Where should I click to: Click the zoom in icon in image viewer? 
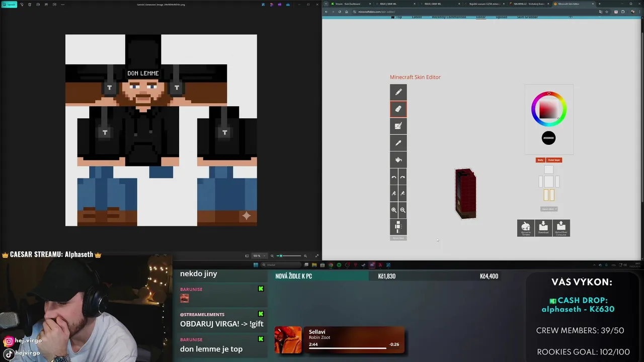pos(305,256)
